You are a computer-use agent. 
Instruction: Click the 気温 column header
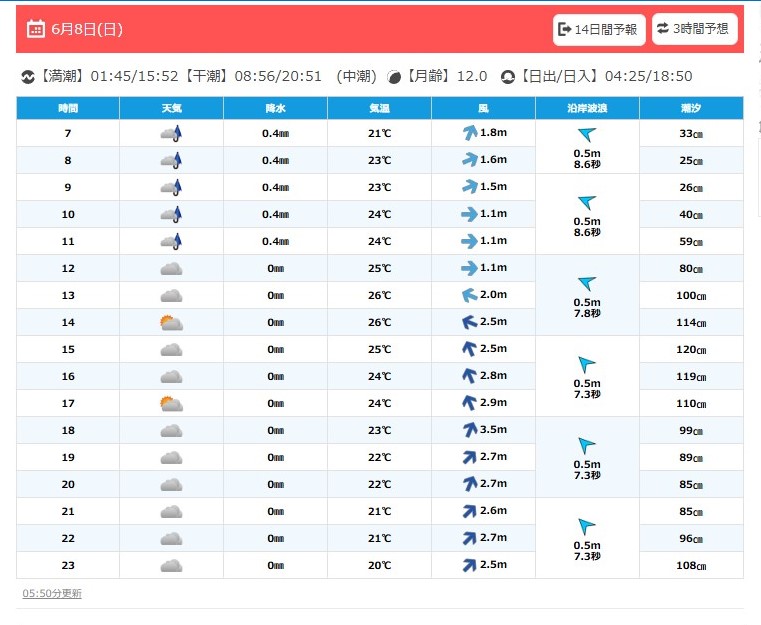[x=379, y=108]
